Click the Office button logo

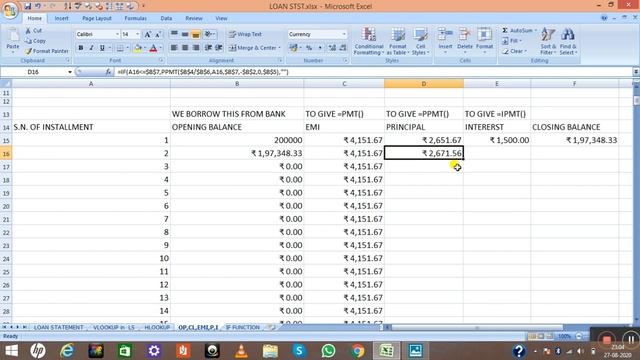[x=10, y=10]
